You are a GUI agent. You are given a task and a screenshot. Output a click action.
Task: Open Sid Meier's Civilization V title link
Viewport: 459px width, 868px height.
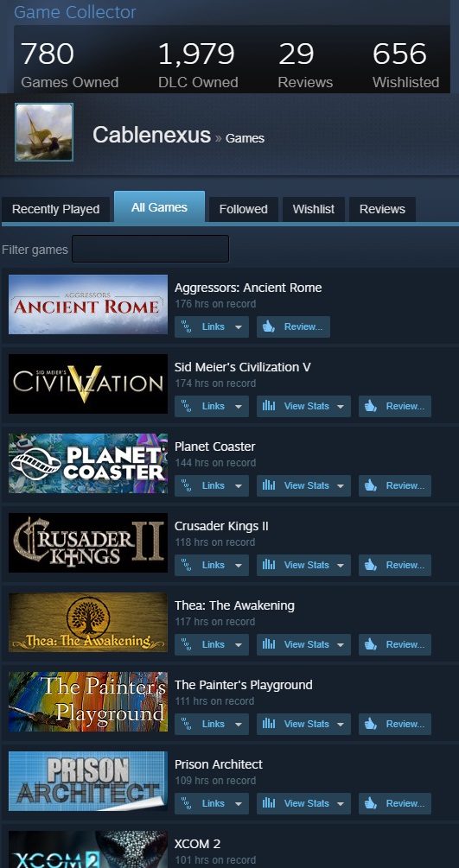(x=243, y=367)
